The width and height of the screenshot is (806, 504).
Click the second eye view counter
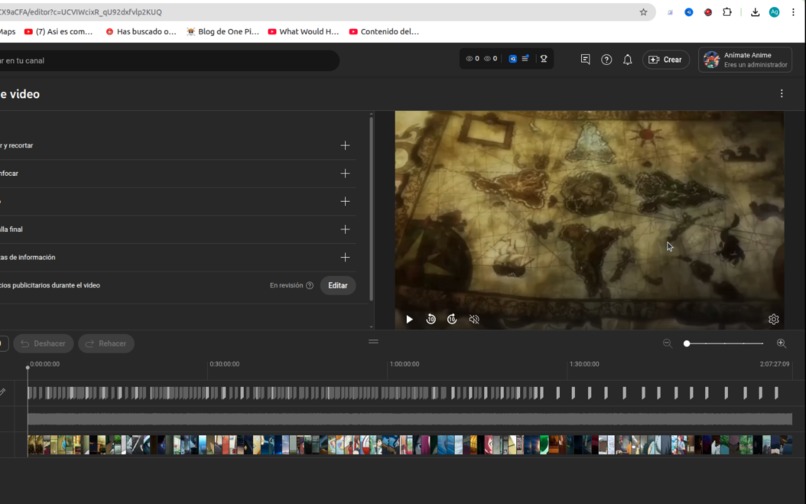491,59
